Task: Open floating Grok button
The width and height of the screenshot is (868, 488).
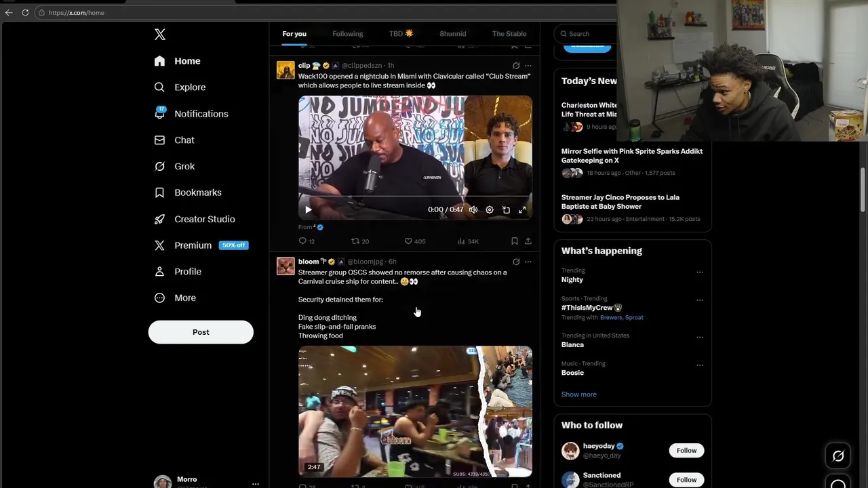Action: [838, 456]
